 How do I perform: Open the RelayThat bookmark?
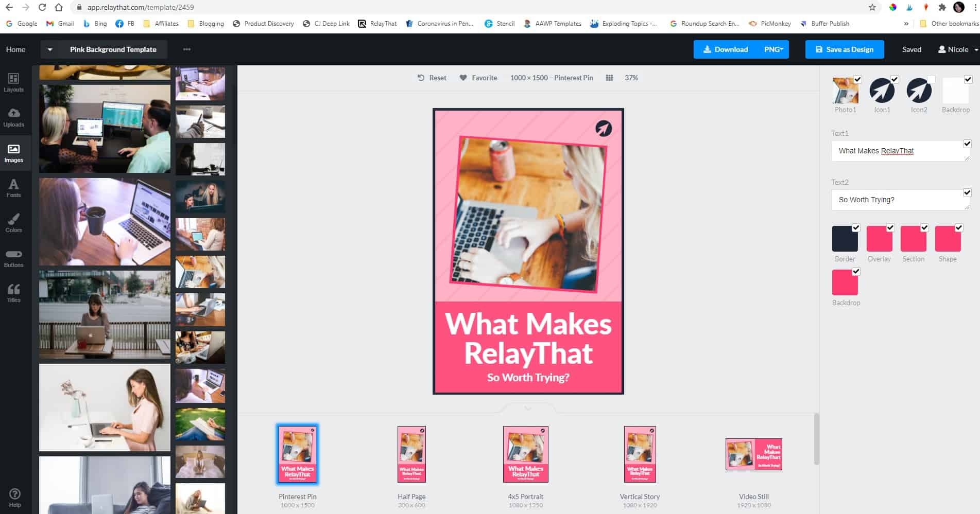(x=377, y=24)
